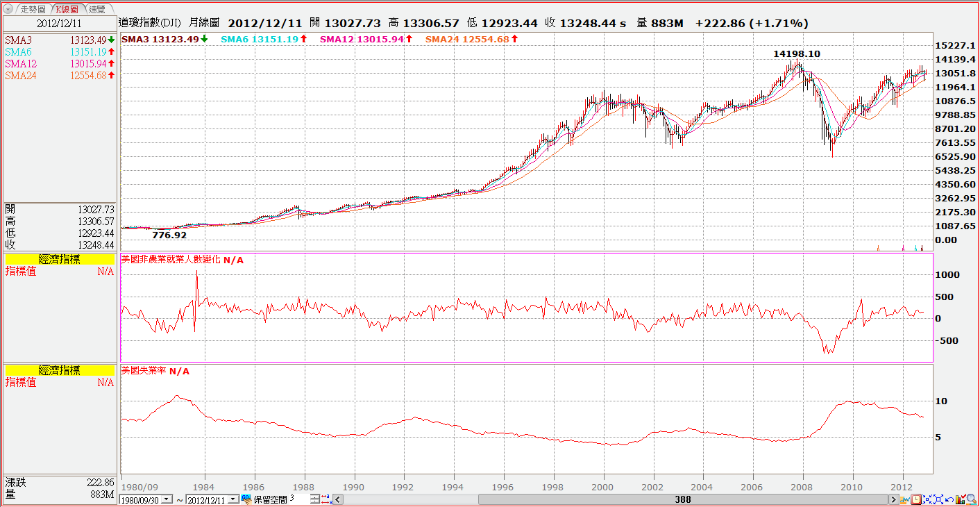Switch to the 走勢圖 tab
Image resolution: width=980 pixels, height=507 pixels.
pyautogui.click(x=32, y=10)
